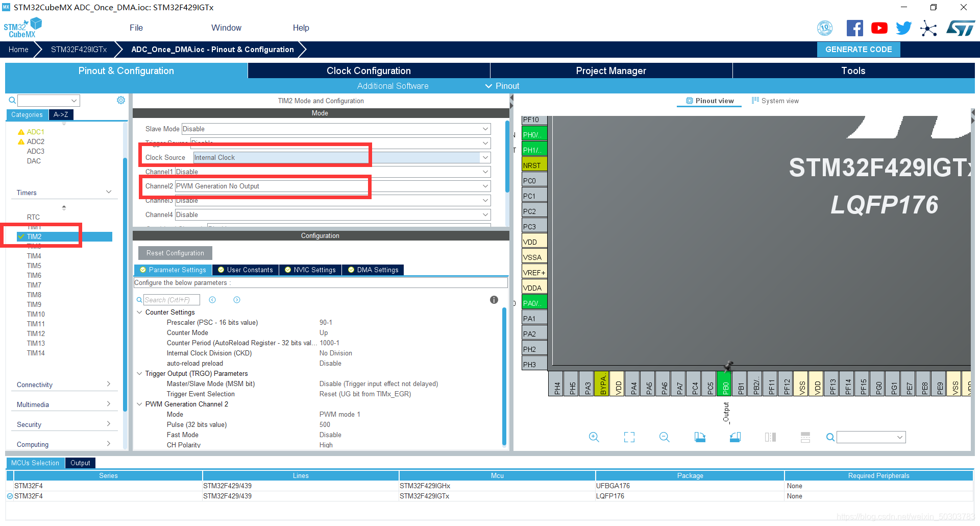Open the Pinout dropdown menu
The image size is (980, 526).
point(502,86)
